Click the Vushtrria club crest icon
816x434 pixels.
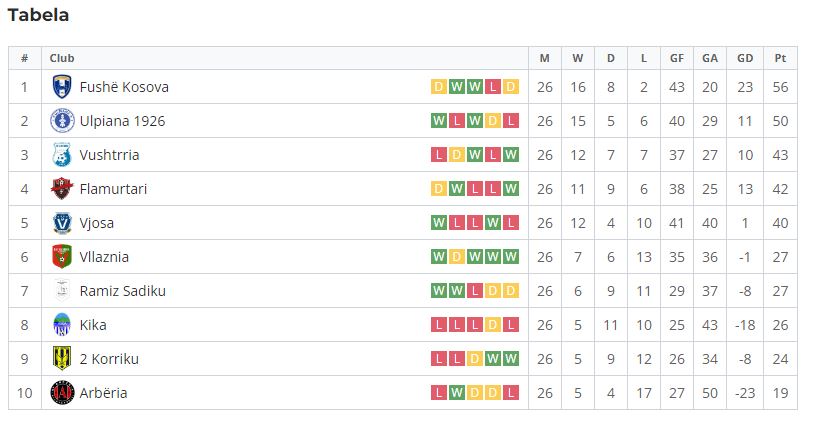pyautogui.click(x=62, y=155)
